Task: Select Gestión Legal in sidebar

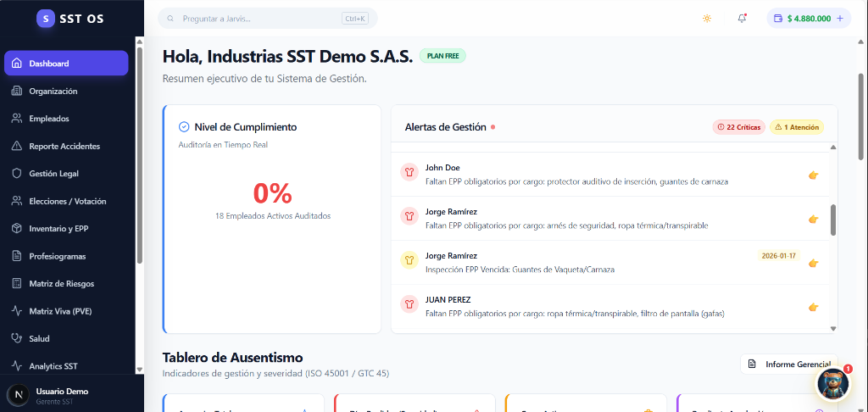Action: coord(66,173)
